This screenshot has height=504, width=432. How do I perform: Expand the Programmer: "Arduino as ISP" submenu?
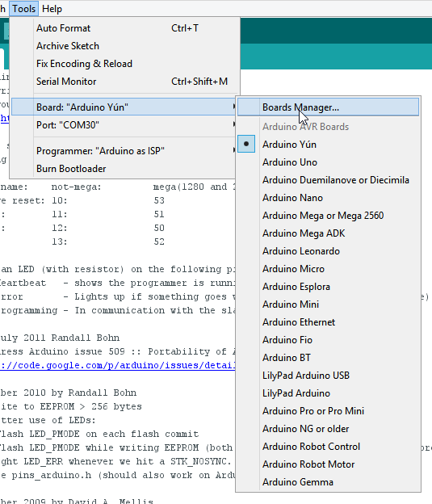[124, 151]
